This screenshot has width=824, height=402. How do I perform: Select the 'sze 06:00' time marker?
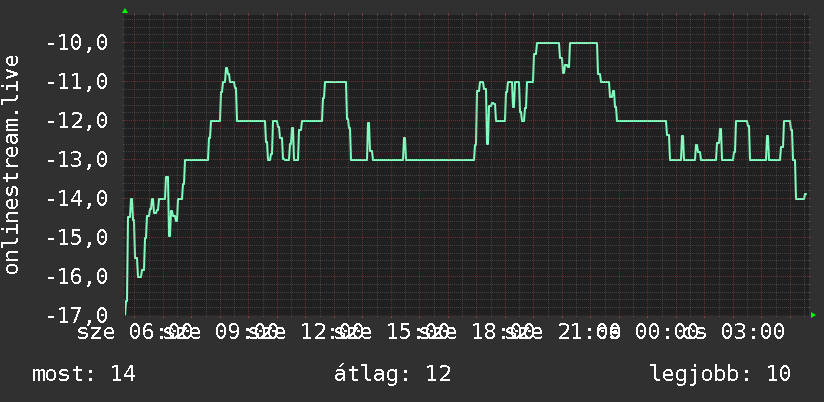tap(134, 332)
